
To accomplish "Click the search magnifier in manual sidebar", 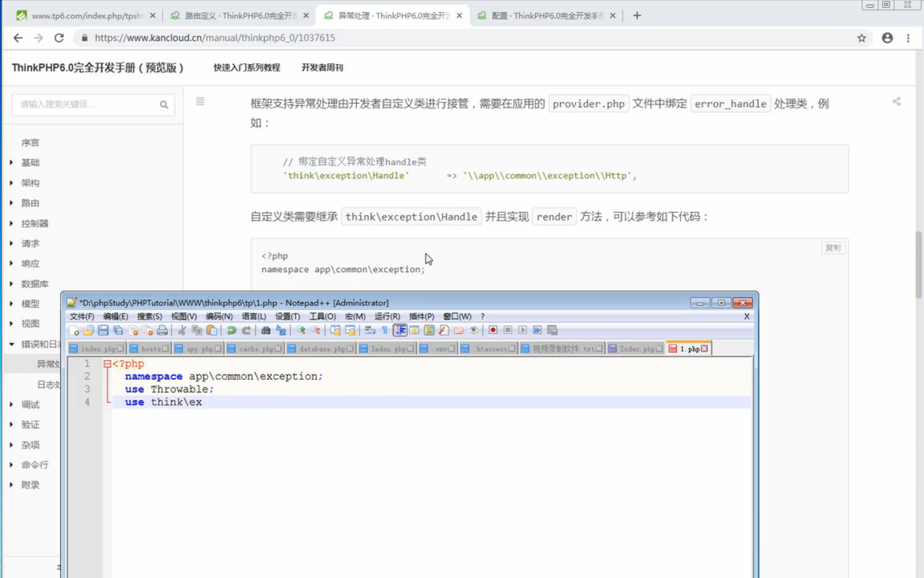I will point(164,105).
